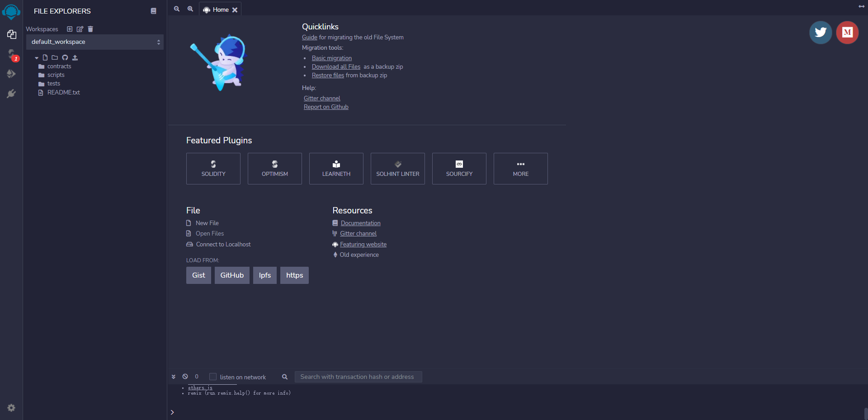The width and height of the screenshot is (868, 420).
Task: Open the Deploy and Run sidebar icon
Action: [x=11, y=74]
